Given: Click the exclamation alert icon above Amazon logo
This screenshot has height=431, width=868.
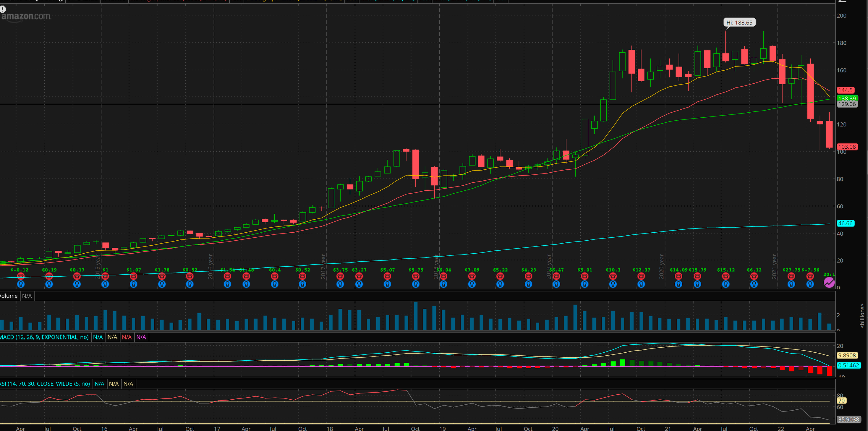Looking at the screenshot, I should (3, 9).
